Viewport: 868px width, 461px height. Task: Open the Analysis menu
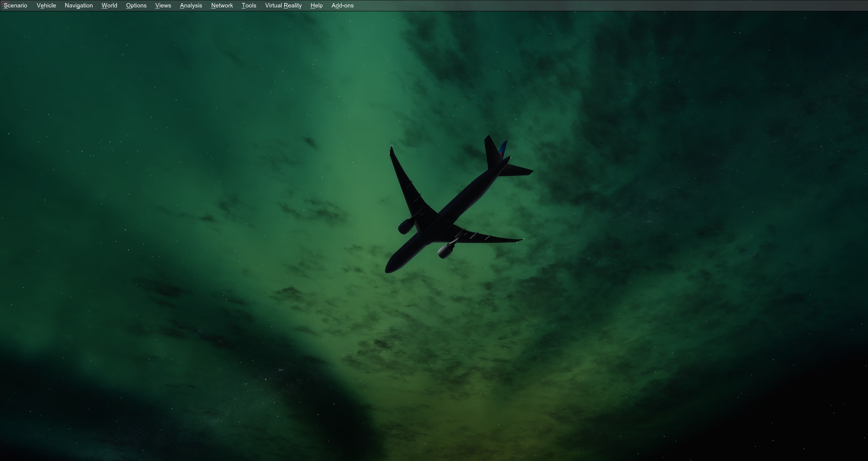point(191,5)
